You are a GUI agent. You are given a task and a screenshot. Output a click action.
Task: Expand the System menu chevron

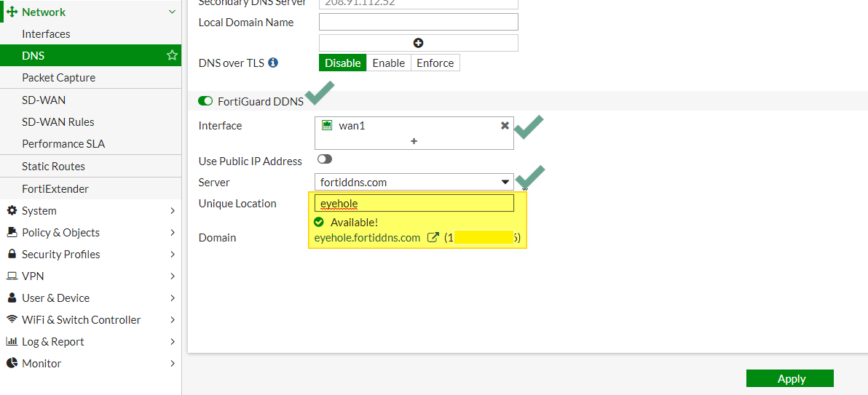click(x=173, y=211)
